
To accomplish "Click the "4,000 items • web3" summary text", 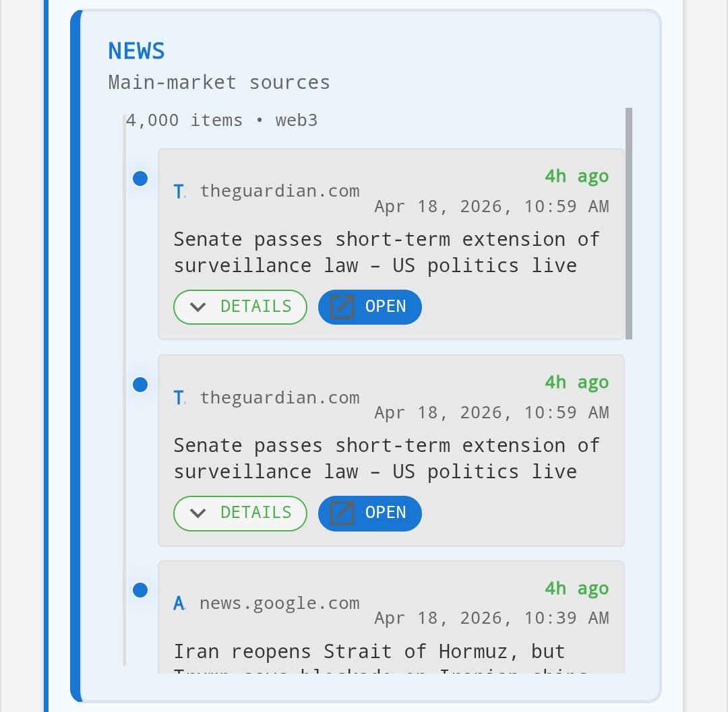I will [x=222, y=121].
